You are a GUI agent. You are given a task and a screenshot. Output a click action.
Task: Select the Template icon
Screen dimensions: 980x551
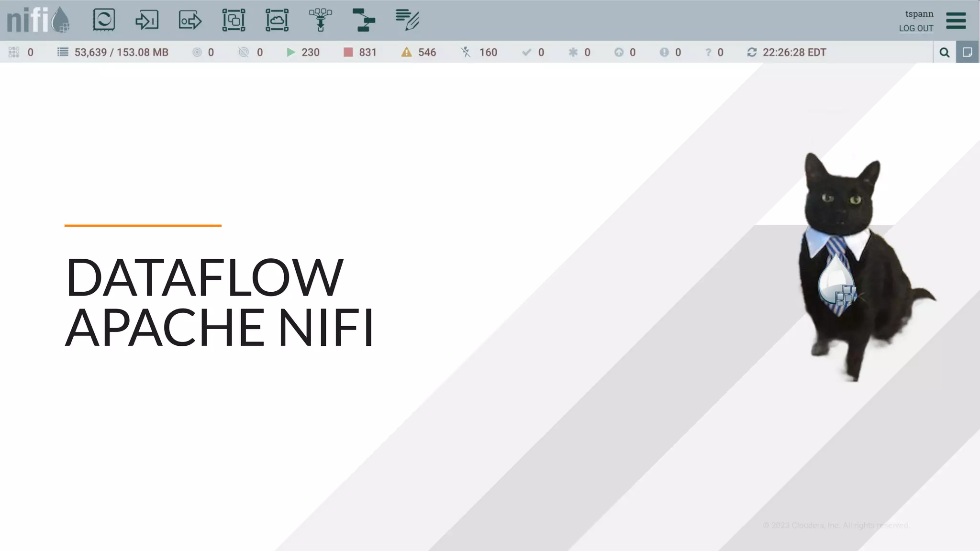point(364,20)
